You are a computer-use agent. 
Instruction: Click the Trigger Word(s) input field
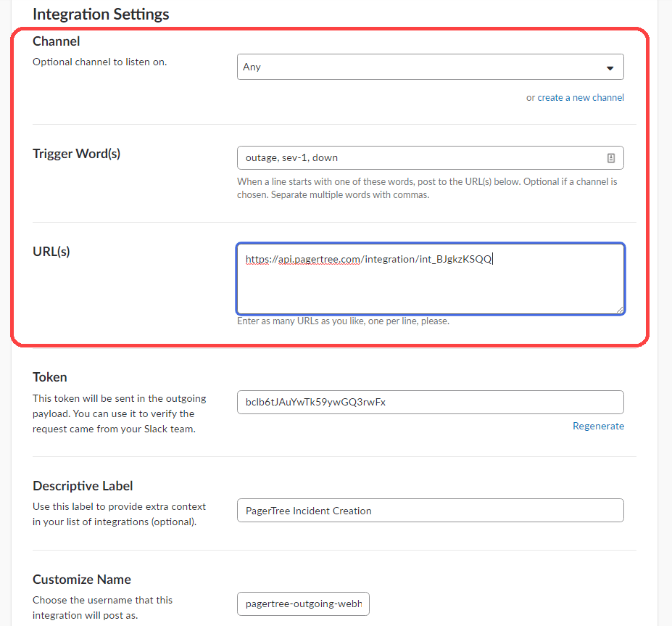point(420,157)
